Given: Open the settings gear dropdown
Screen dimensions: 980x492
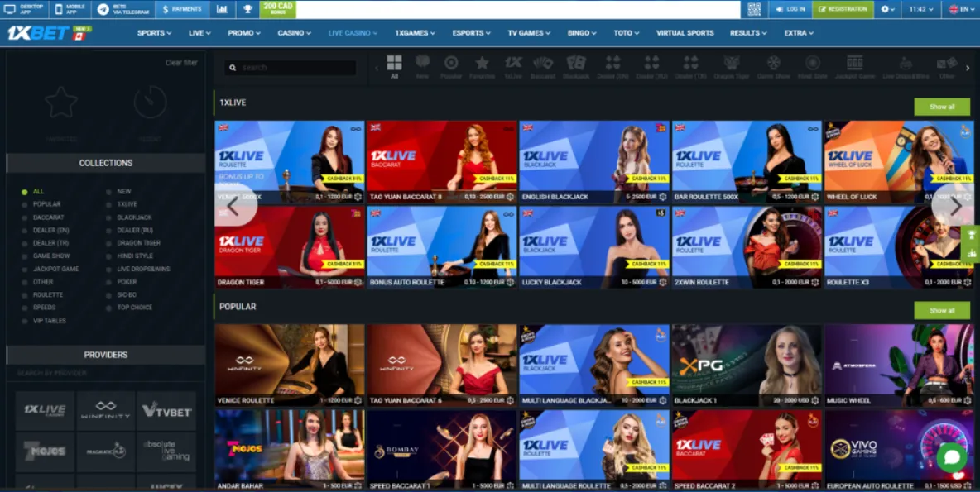Looking at the screenshot, I should (x=887, y=9).
